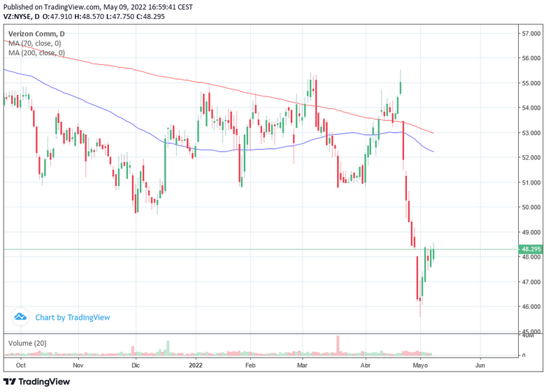Image resolution: width=546 pixels, height=392 pixels.
Task: Click the MA (200, close, 0) indicator label
Action: 36,53
